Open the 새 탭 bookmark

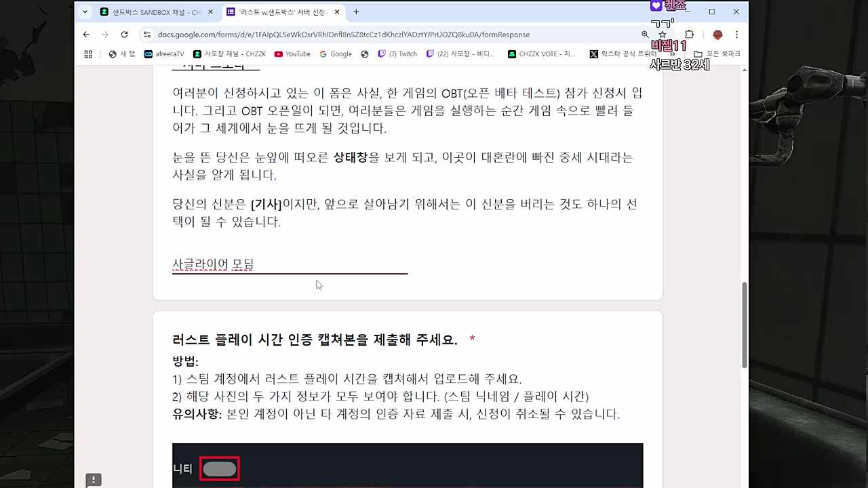click(122, 54)
